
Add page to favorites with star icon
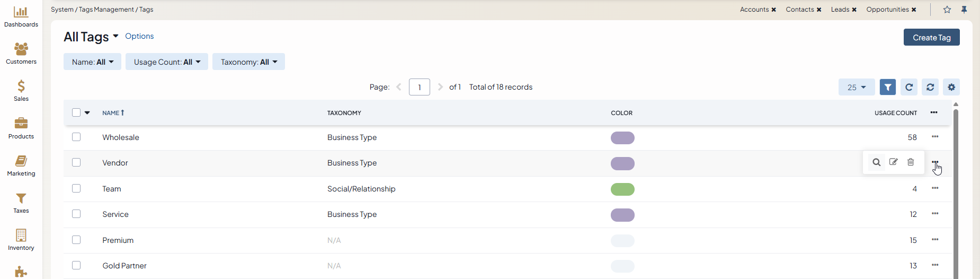[947, 10]
